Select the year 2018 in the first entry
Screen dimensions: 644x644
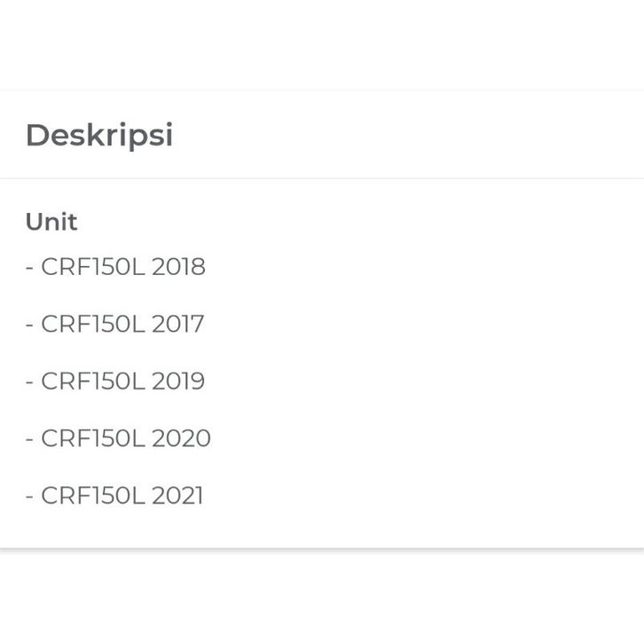point(178,267)
